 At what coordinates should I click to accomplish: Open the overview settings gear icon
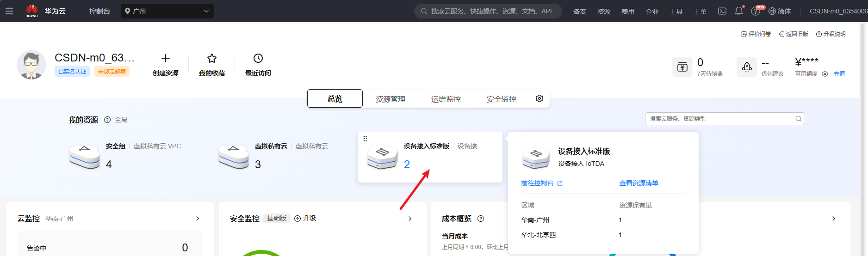tap(539, 98)
